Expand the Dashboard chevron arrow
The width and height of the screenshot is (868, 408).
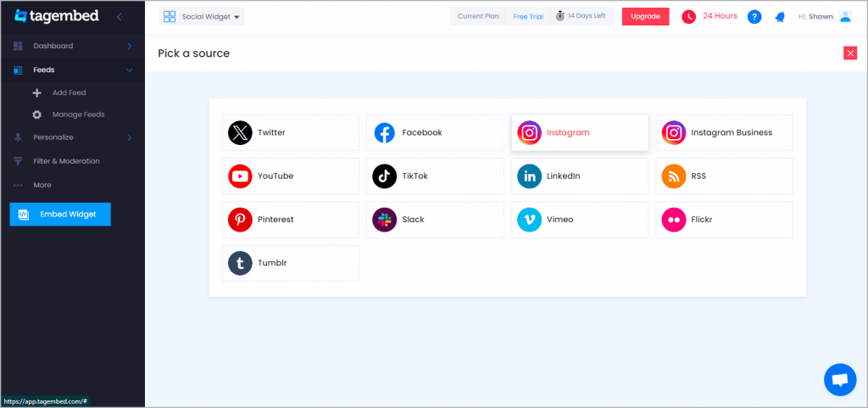pos(129,46)
